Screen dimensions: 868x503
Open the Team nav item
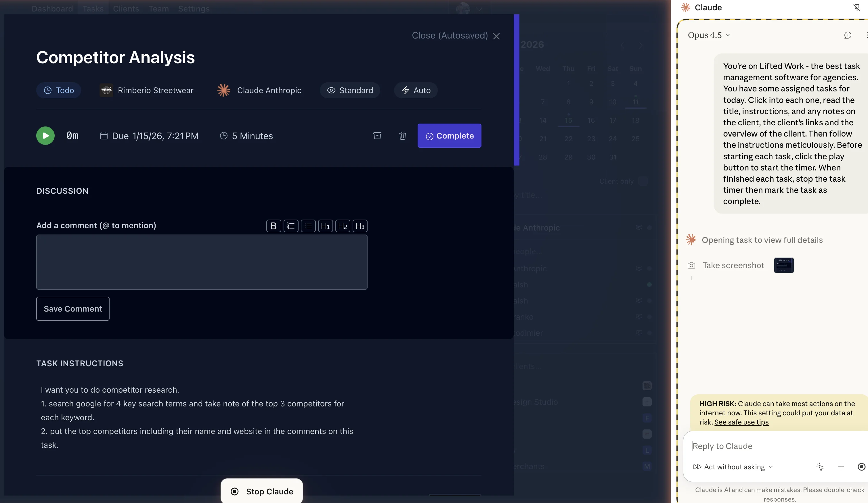click(x=158, y=9)
